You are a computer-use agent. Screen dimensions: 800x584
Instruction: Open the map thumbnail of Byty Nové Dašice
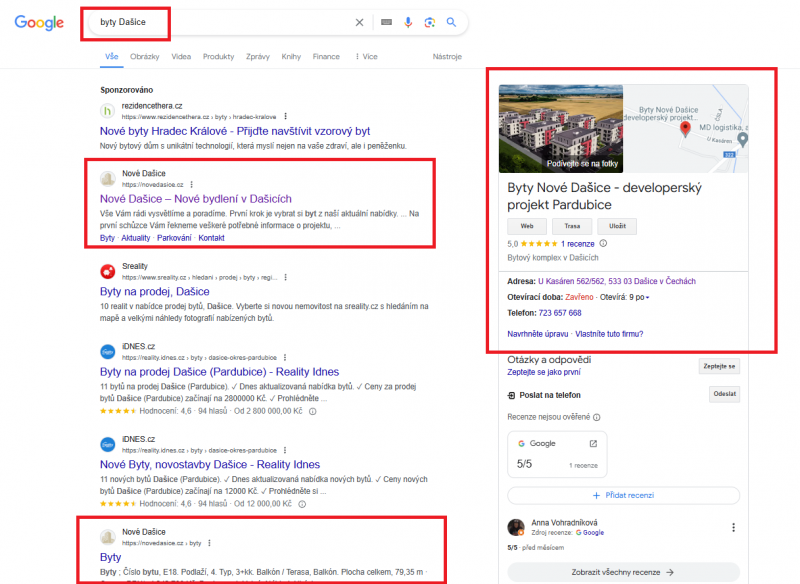point(686,129)
